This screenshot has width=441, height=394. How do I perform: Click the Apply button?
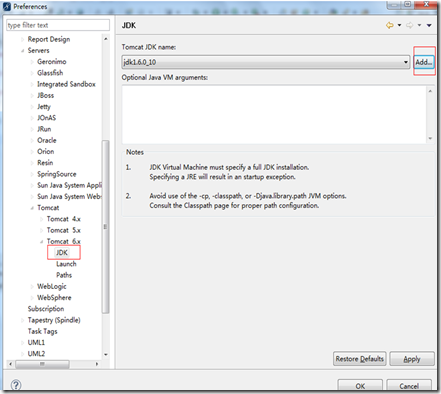click(x=412, y=359)
